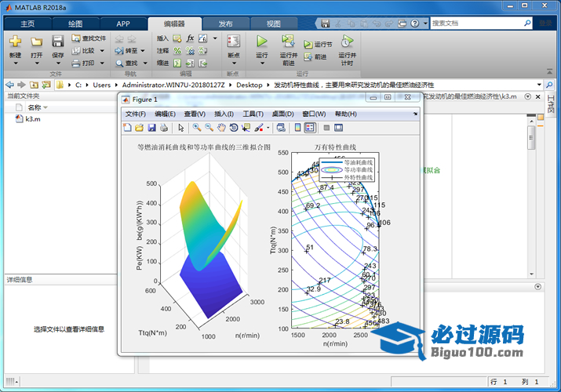Viewport: 561px width, 392px height.
Task: Click the green Run (运行) arrow
Action: pos(262,41)
